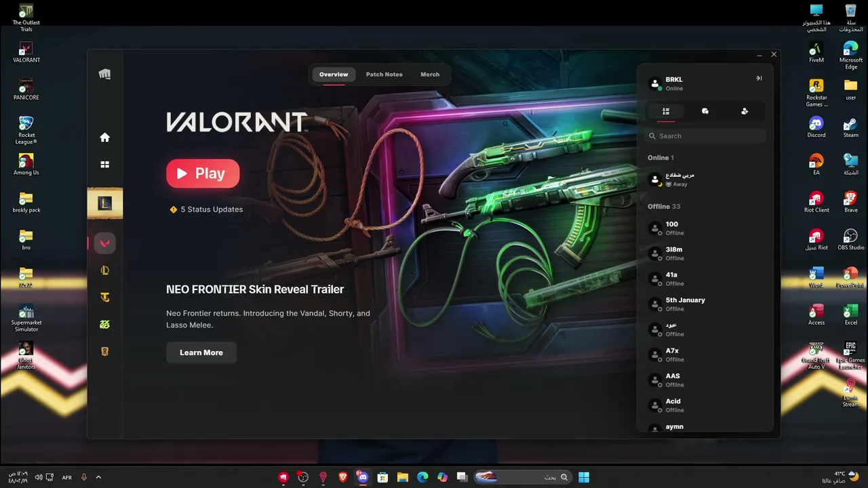Select the VALORANT game icon in sidebar
Screen dimensions: 868x488
104,243
